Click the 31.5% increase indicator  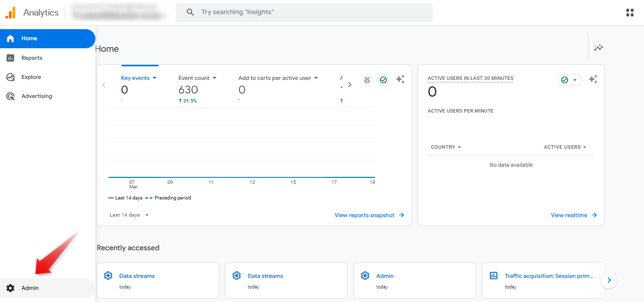point(188,101)
